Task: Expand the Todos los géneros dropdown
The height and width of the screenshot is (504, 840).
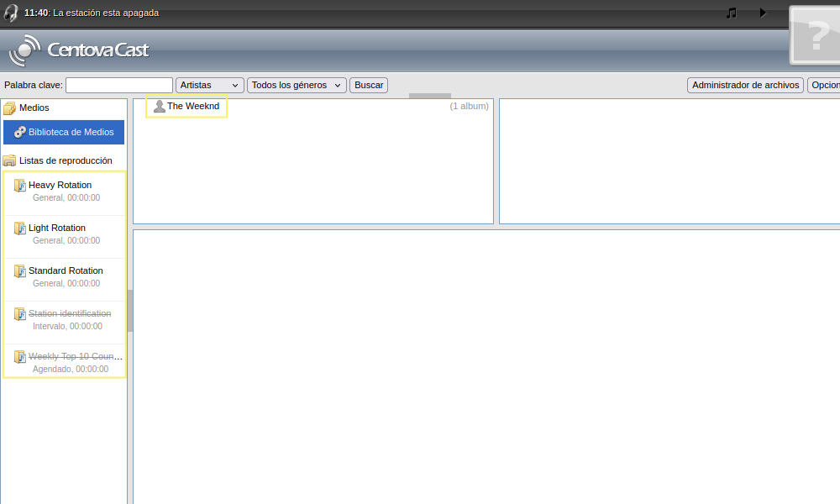Action: click(x=297, y=85)
